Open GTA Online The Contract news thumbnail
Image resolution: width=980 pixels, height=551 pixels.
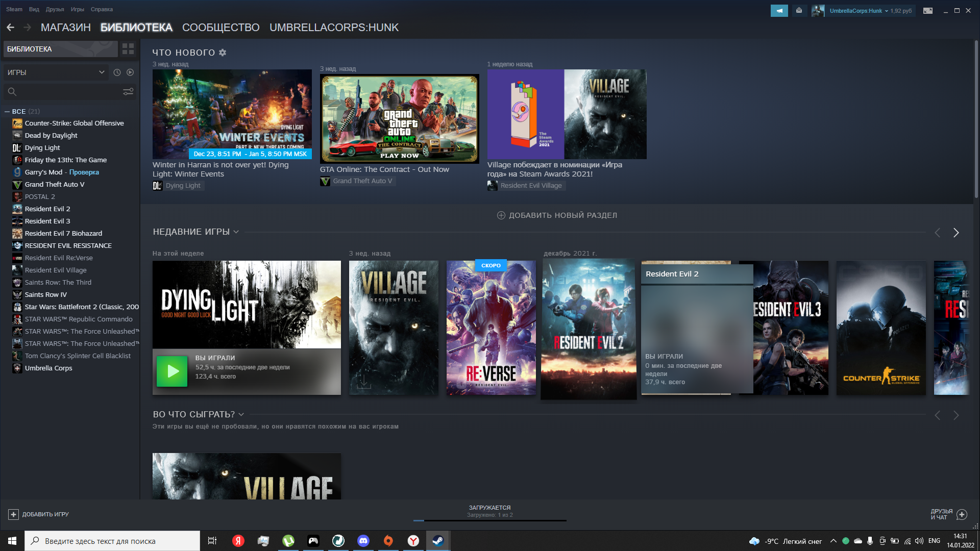pos(400,119)
